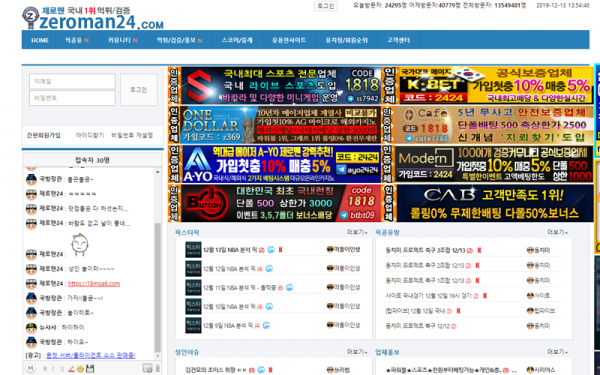
Task: Click the blue image icon on 12월 11일 NBA post
Action: point(289,287)
